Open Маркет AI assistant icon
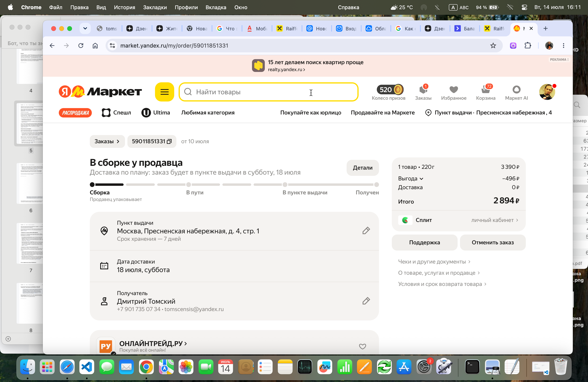588x382 pixels. (x=516, y=92)
